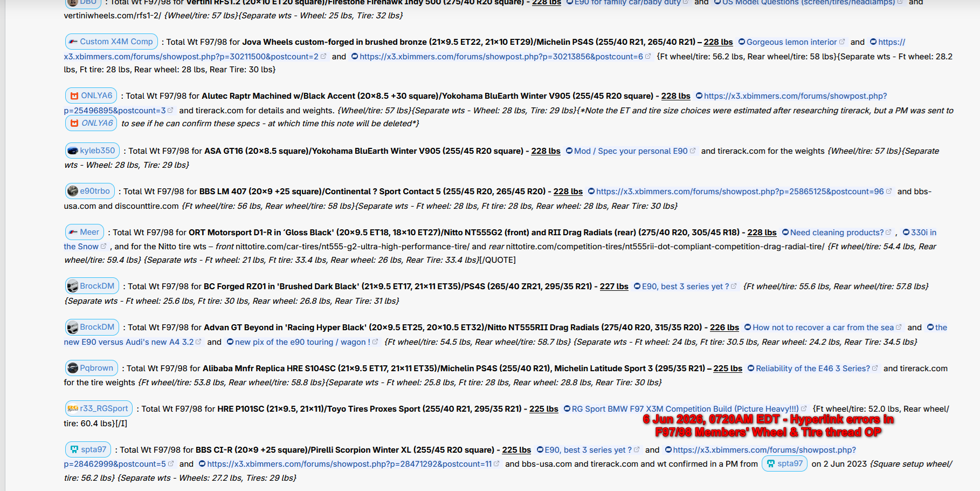Image resolution: width=980 pixels, height=491 pixels.
Task: Click the BrockDM avatar in the Advan GT Beyond entry
Action: pyautogui.click(x=73, y=328)
